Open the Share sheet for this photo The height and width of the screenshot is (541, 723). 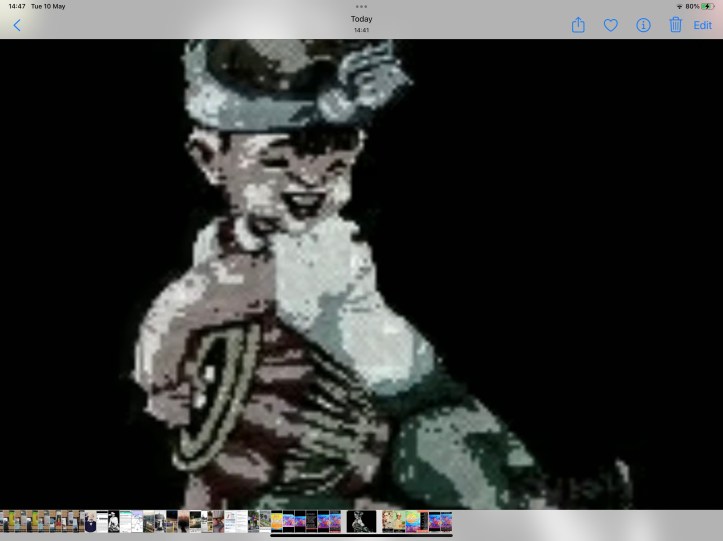[x=578, y=25]
